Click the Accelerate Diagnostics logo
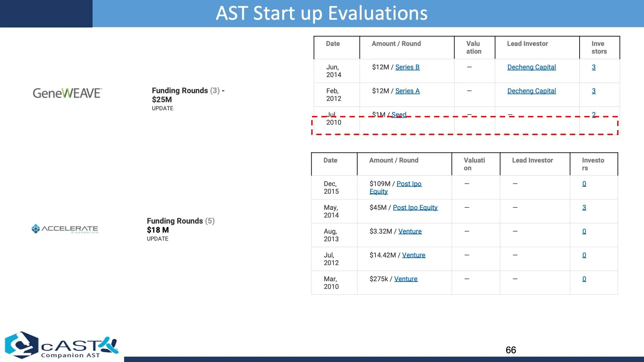 [x=65, y=229]
